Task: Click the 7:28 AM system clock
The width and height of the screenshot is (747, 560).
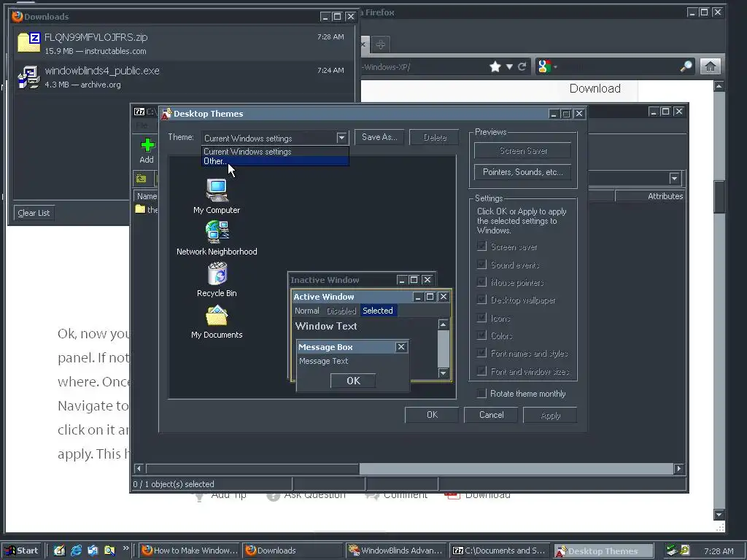Action: click(x=719, y=551)
